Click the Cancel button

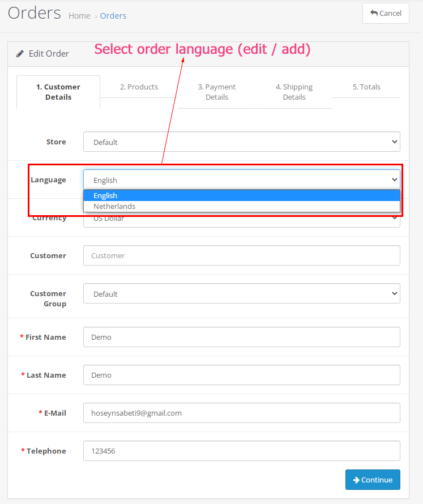click(386, 14)
